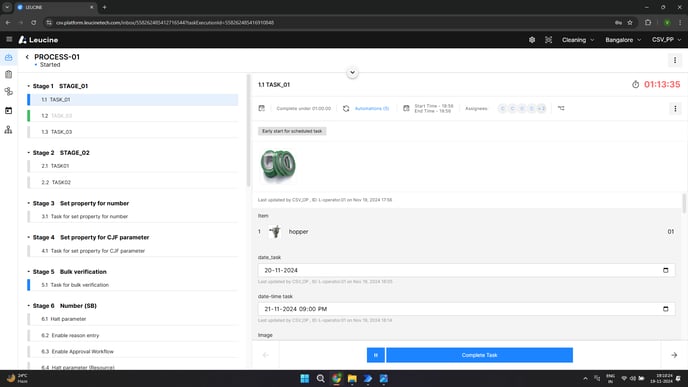Collapse the header with the round chevron
This screenshot has width=688, height=387.
click(x=352, y=72)
